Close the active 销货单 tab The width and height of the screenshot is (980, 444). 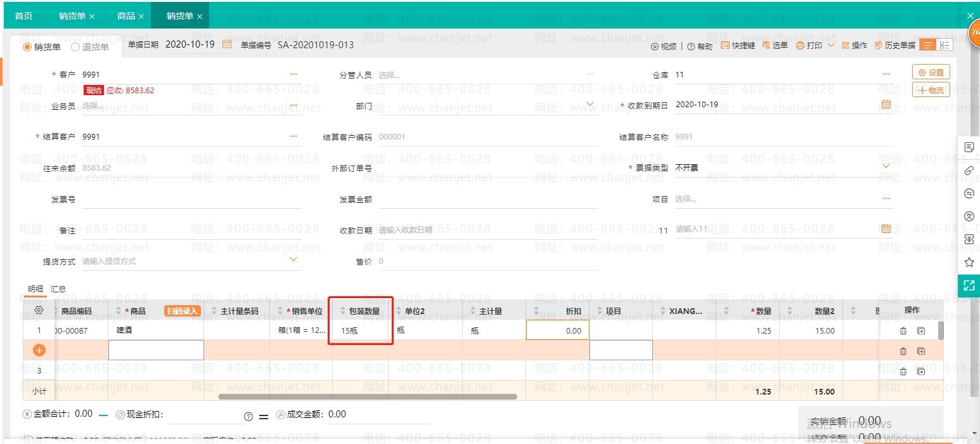[x=200, y=16]
